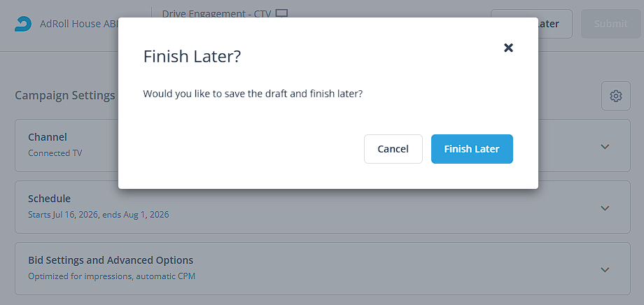Open the campaign settings gear icon
The width and height of the screenshot is (644, 305).
pyautogui.click(x=616, y=96)
